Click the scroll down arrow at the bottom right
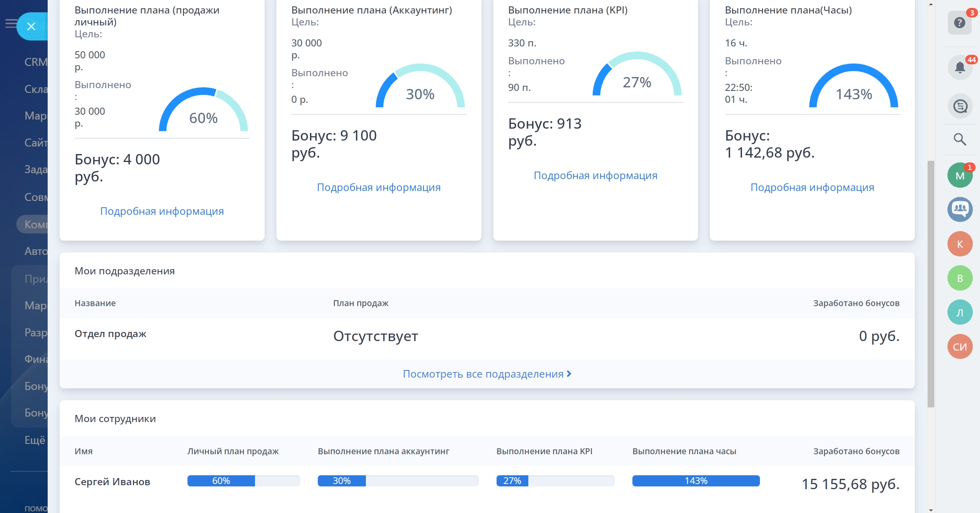The image size is (980, 513). tap(930, 509)
